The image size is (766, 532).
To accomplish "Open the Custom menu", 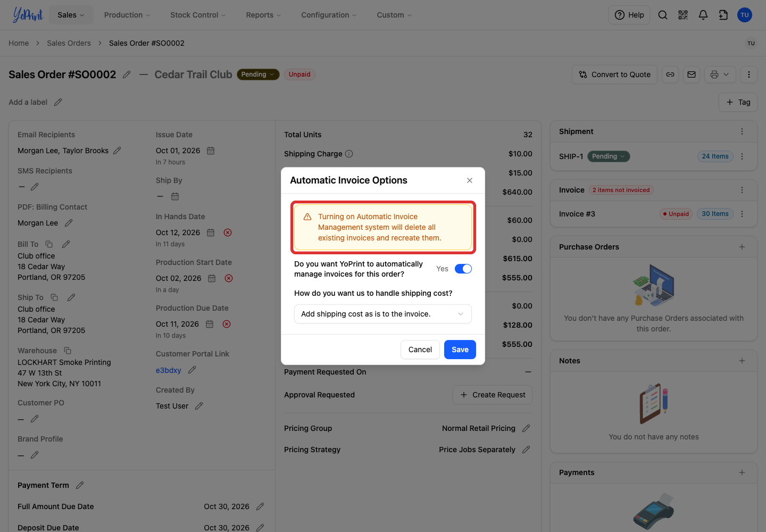I will [x=394, y=15].
